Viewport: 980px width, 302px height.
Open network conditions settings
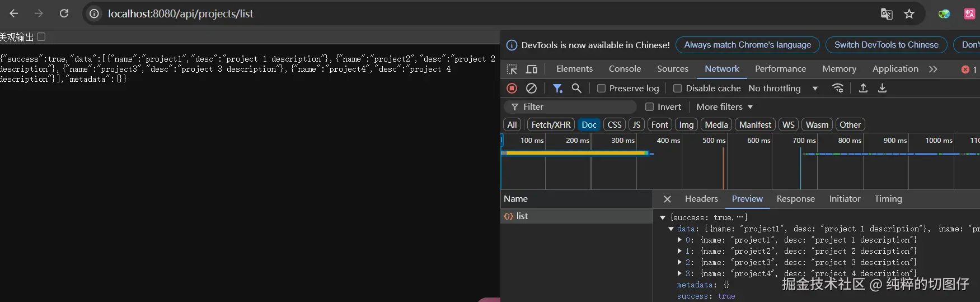[838, 88]
